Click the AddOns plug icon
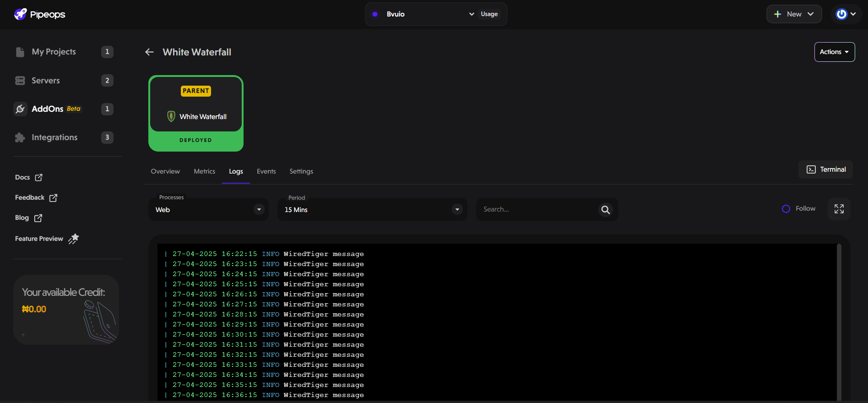This screenshot has width=868, height=403. [20, 109]
